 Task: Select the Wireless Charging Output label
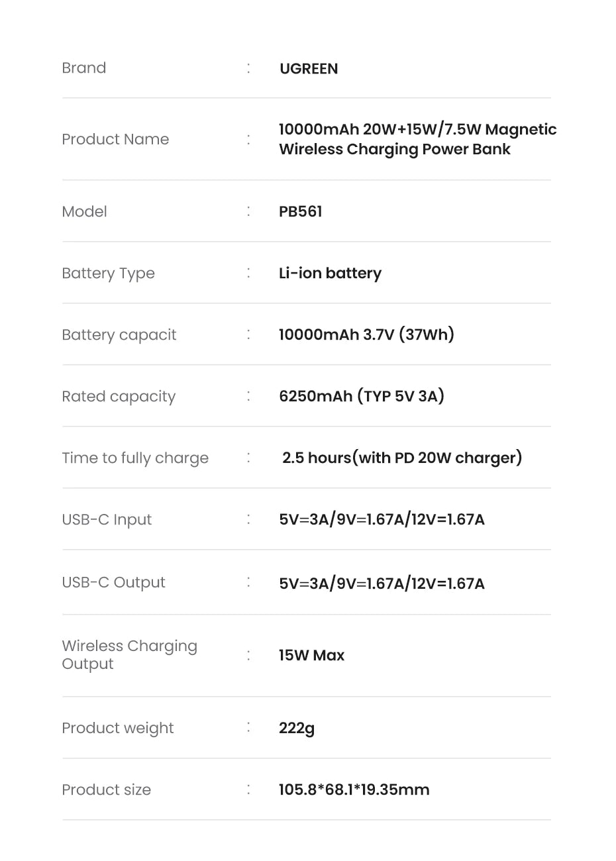(129, 655)
